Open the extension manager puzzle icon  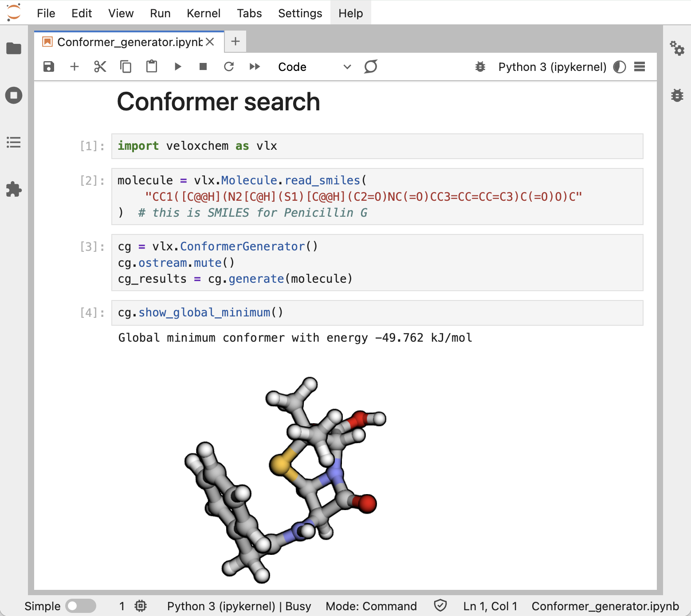(14, 189)
